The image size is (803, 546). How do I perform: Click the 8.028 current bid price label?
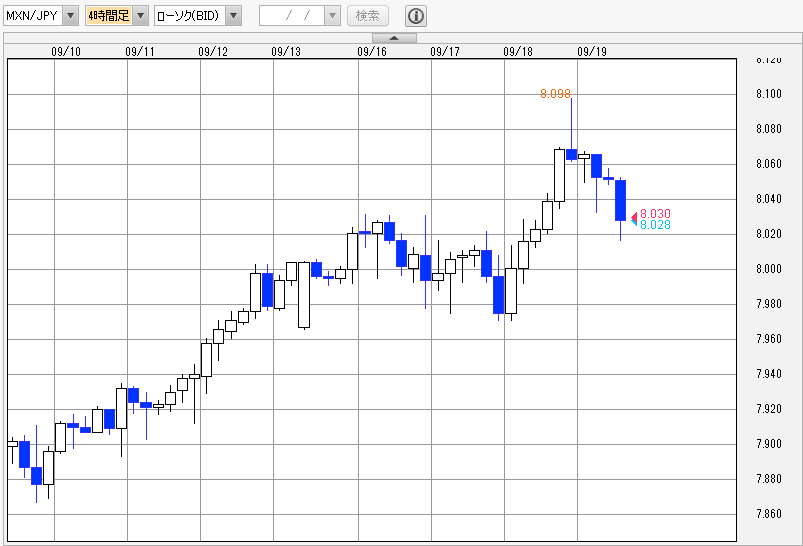pyautogui.click(x=655, y=225)
